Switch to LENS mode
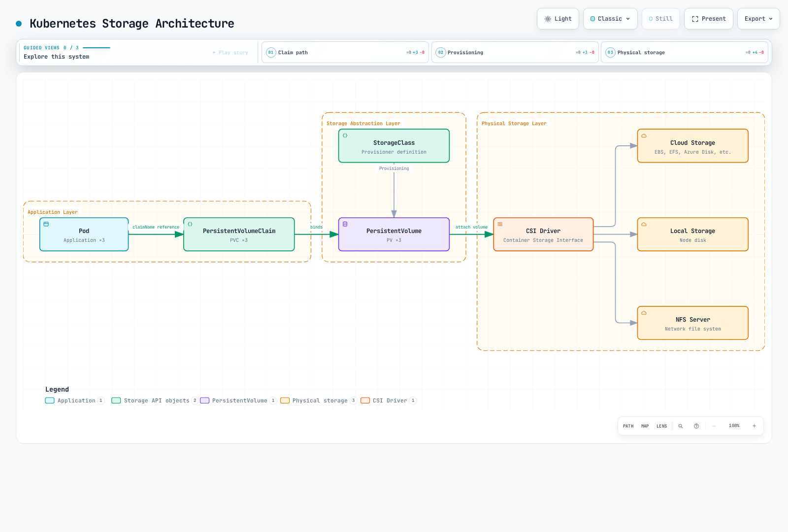The width and height of the screenshot is (788, 532). (661, 426)
